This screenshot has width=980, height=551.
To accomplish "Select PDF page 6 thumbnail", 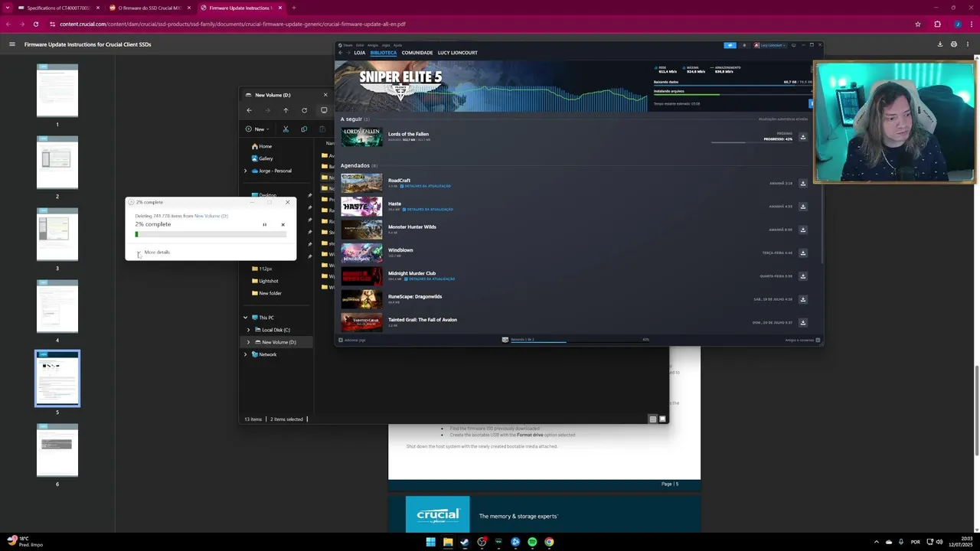I will click(57, 450).
